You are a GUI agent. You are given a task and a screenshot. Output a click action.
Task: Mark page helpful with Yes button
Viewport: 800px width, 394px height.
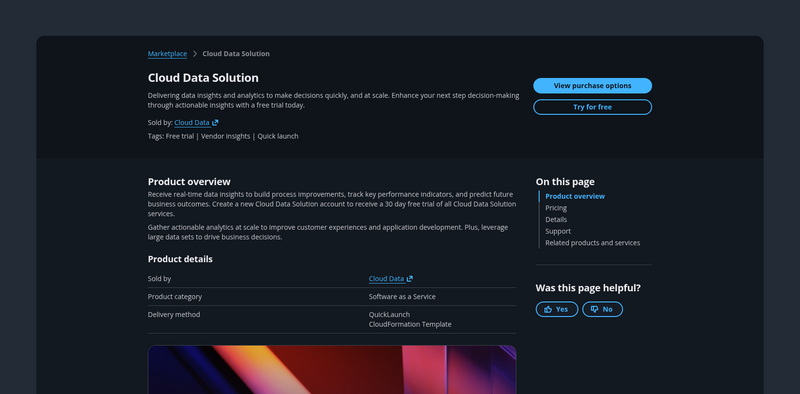557,309
